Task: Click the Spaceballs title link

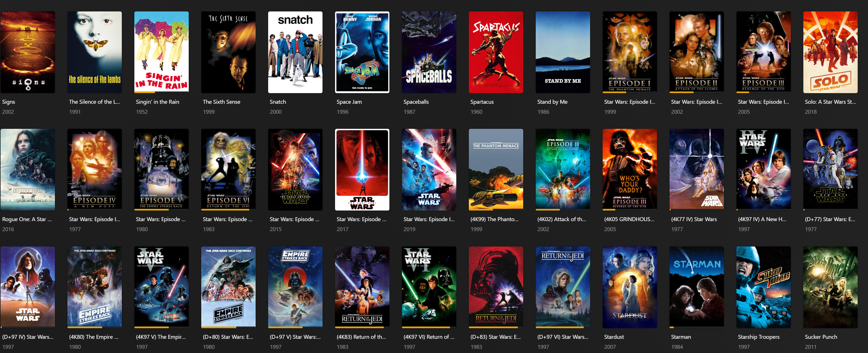Action: (416, 102)
